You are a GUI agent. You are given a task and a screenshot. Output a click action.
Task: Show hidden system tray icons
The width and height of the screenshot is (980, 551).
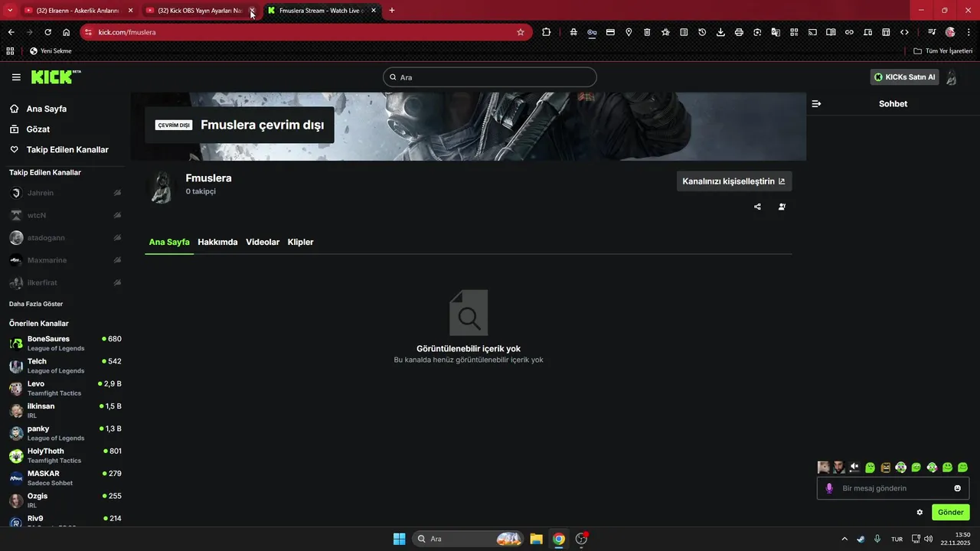[x=844, y=539]
